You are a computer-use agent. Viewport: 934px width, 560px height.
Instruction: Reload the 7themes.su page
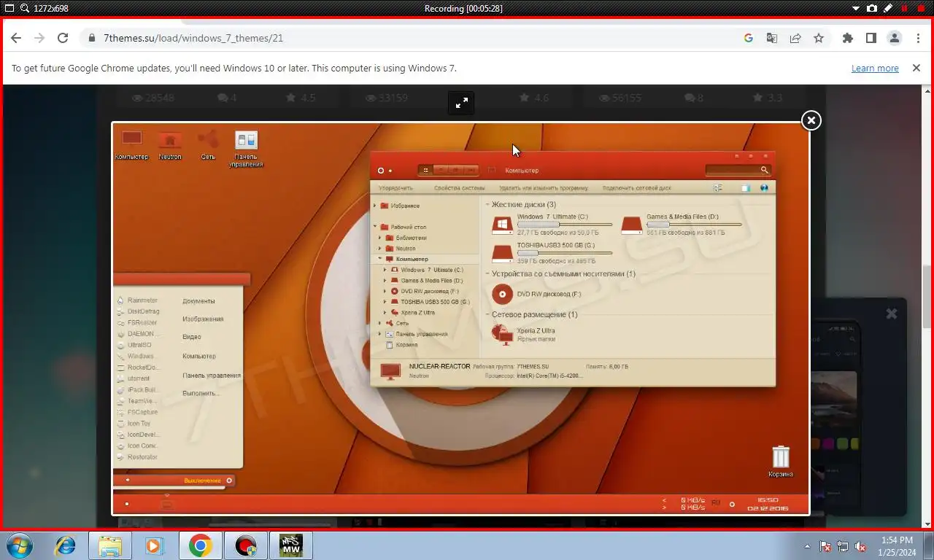click(x=63, y=38)
